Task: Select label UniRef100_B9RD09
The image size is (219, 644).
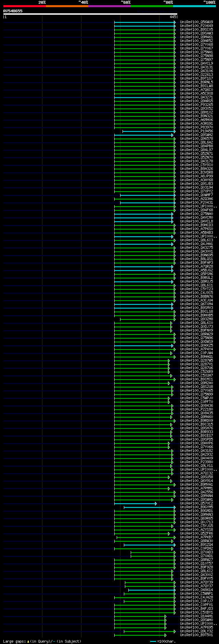Action: (196, 420)
